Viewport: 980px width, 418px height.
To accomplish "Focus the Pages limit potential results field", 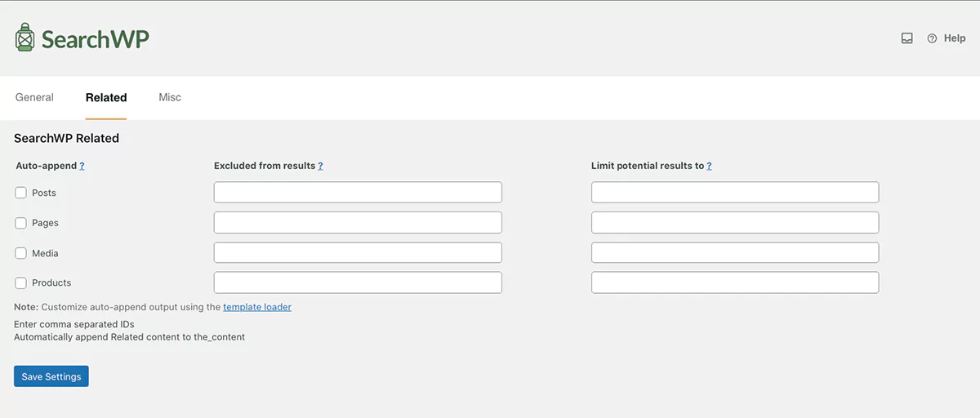I will 735,223.
